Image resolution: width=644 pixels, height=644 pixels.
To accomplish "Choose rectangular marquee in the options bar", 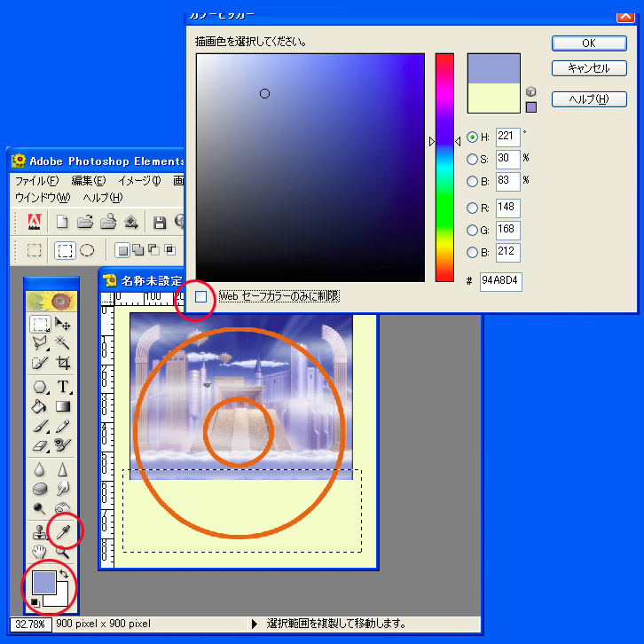I will (x=65, y=250).
